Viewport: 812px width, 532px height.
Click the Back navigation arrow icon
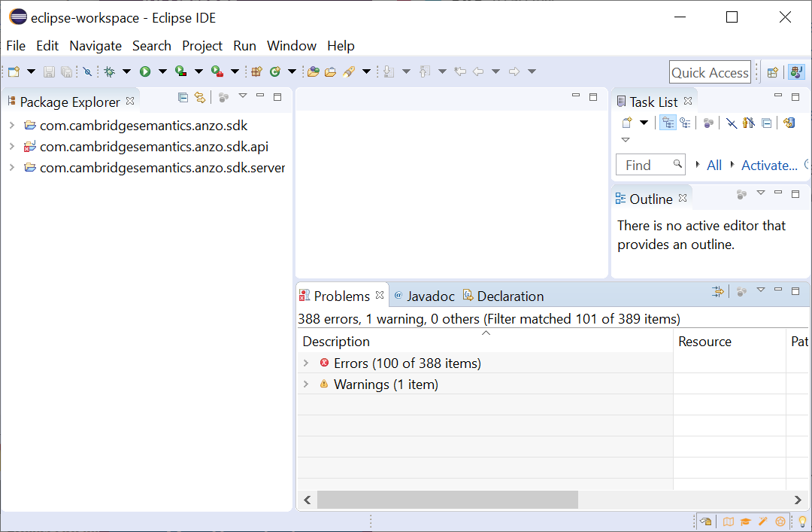(478, 71)
